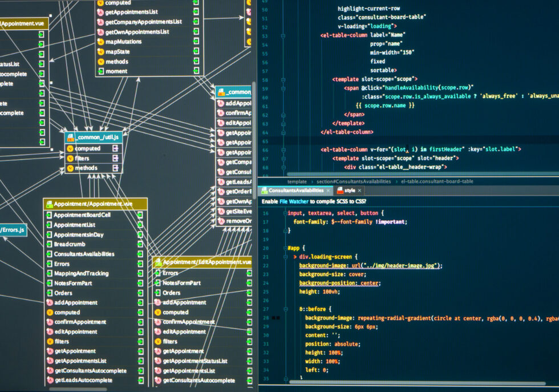Viewport: 559px width, 392px height.
Task: Collapse template fold at line 58
Action: point(283,80)
